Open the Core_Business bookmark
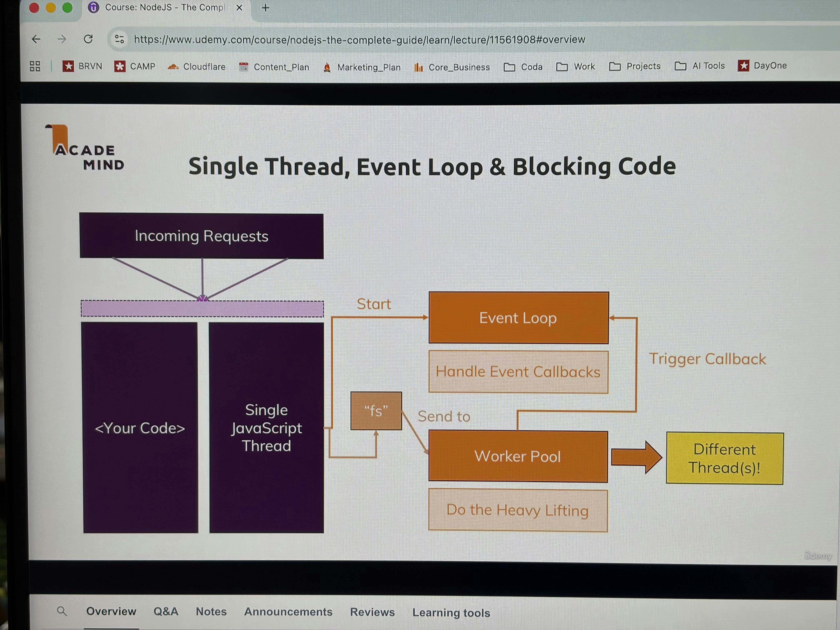 (452, 67)
